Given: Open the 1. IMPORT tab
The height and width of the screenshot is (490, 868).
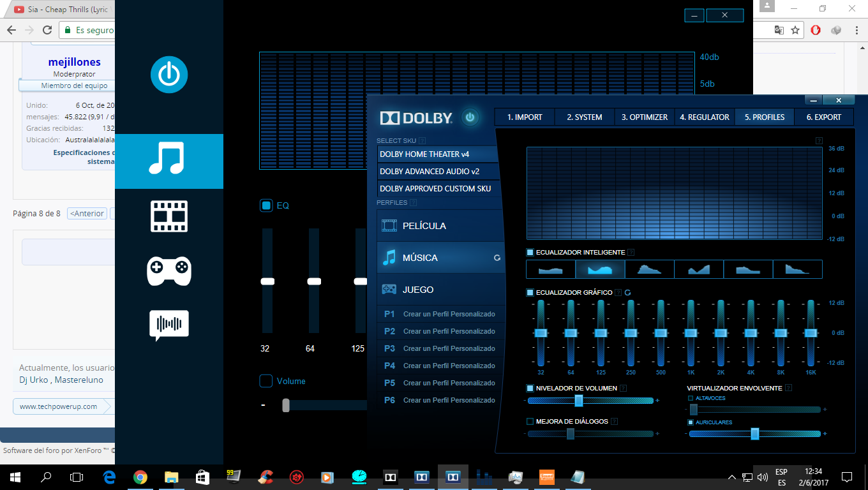Looking at the screenshot, I should tap(525, 117).
